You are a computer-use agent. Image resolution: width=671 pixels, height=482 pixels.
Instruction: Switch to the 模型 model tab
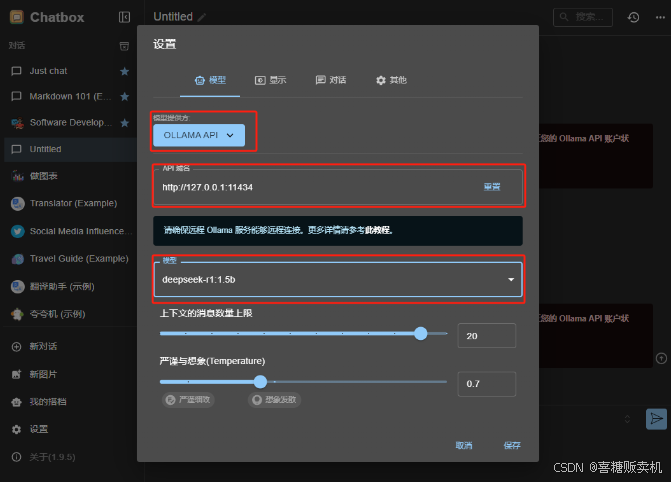coord(210,80)
